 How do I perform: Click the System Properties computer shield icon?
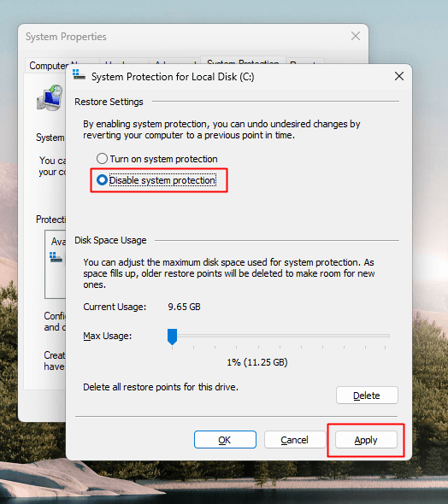50,97
